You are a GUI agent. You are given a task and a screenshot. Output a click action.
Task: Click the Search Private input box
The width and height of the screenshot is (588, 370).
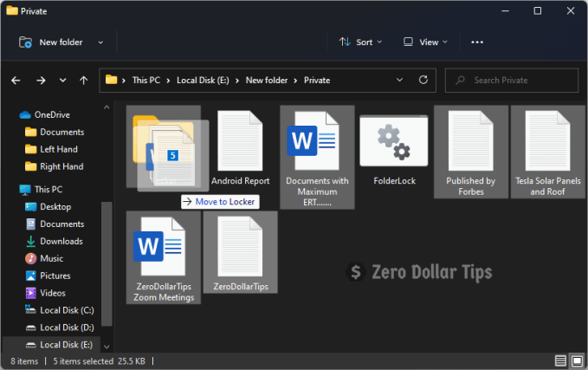point(520,80)
